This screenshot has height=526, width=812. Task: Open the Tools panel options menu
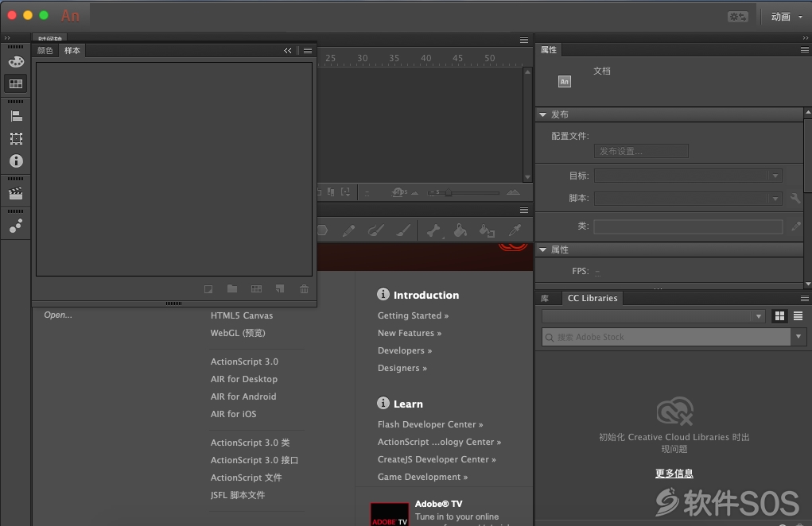click(x=524, y=210)
